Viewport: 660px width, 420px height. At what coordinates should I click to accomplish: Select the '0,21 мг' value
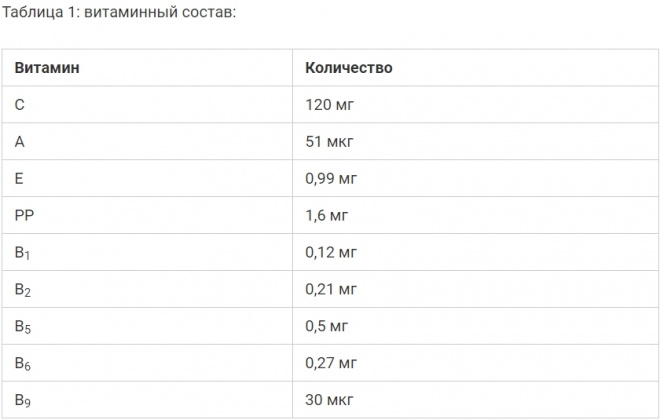click(x=331, y=289)
